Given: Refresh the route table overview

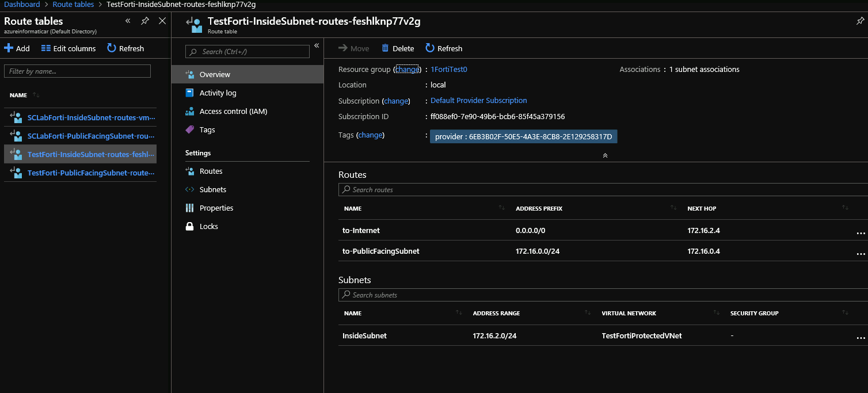Looking at the screenshot, I should (x=444, y=48).
